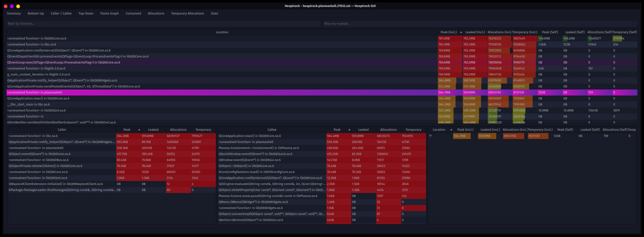Viewport: 644px width, 237px height.
Task: Select the Caller / Callee tab
Action: click(61, 13)
